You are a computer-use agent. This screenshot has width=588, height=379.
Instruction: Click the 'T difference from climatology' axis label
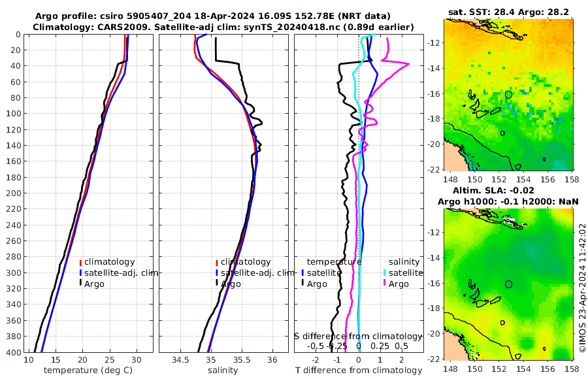[x=359, y=371]
